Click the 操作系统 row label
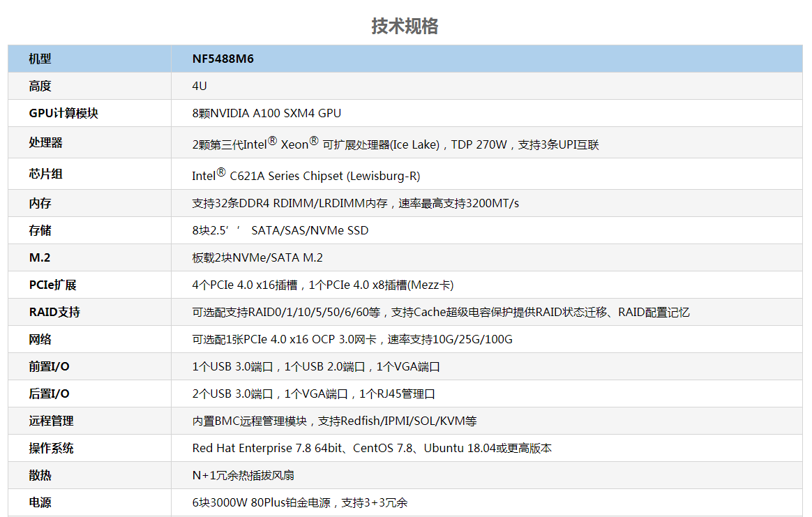Screen dimensions: 812x517 [51, 448]
